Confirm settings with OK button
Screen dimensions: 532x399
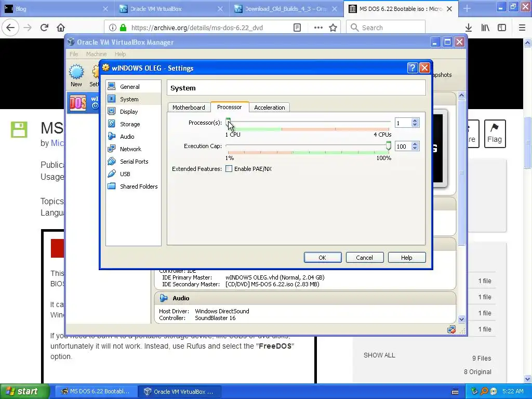coord(322,258)
